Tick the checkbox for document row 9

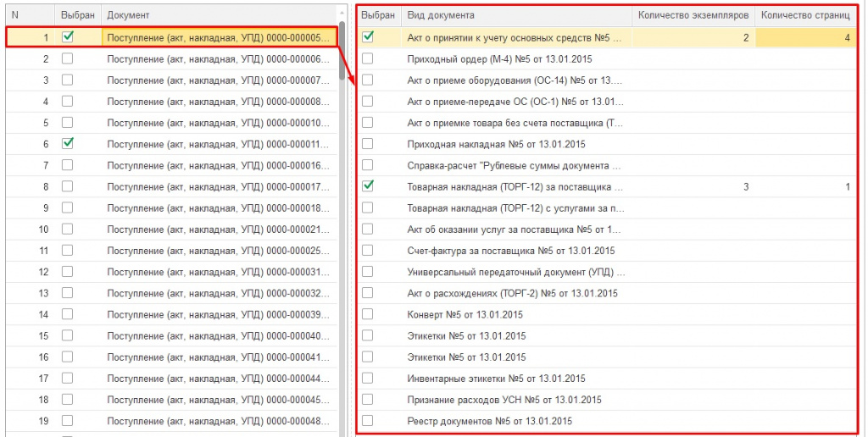tap(68, 207)
